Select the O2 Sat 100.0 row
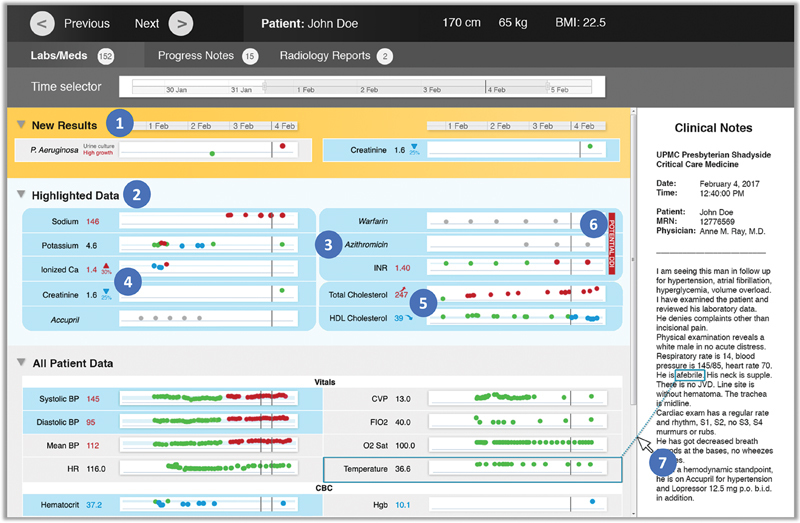800x523 pixels. point(472,445)
